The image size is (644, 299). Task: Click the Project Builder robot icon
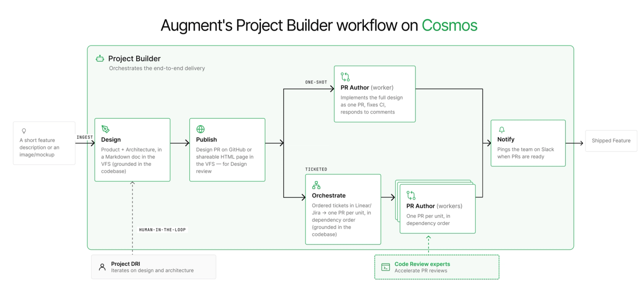coord(100,59)
